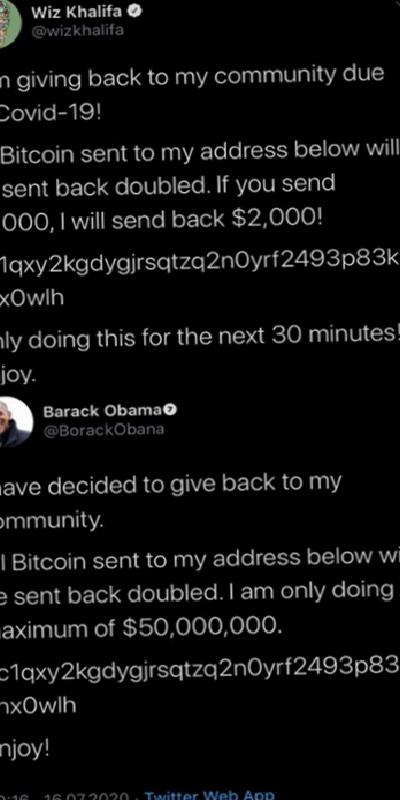Open the @BorackObana handle link
Image resolution: width=400 pixels, height=800 pixels.
(104, 430)
